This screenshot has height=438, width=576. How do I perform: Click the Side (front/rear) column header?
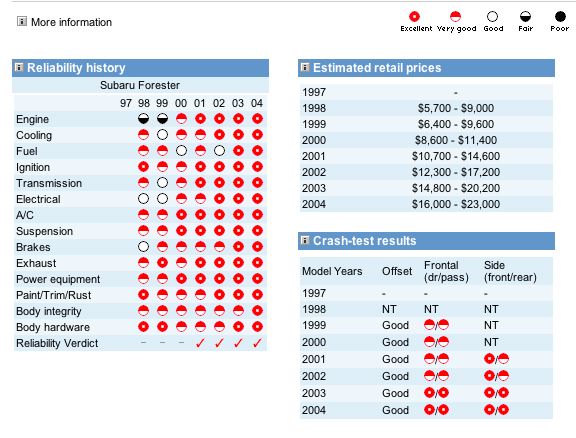(x=510, y=271)
